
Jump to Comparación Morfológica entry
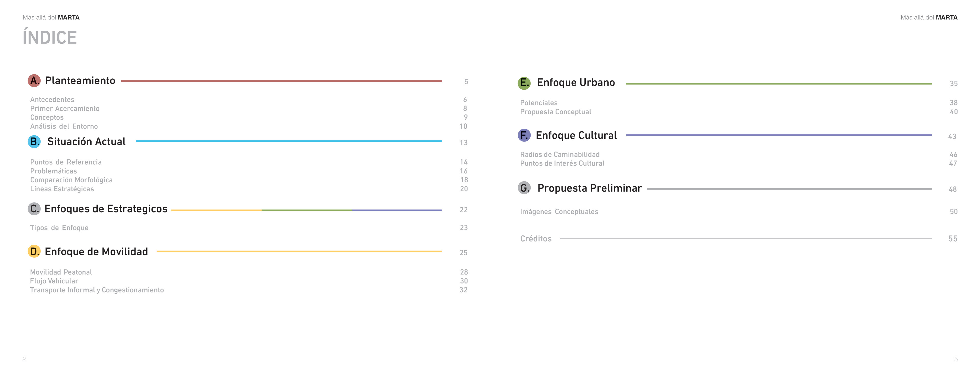[71, 180]
